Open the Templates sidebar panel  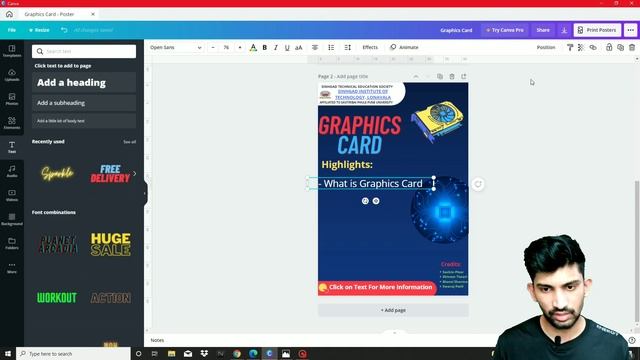12,51
